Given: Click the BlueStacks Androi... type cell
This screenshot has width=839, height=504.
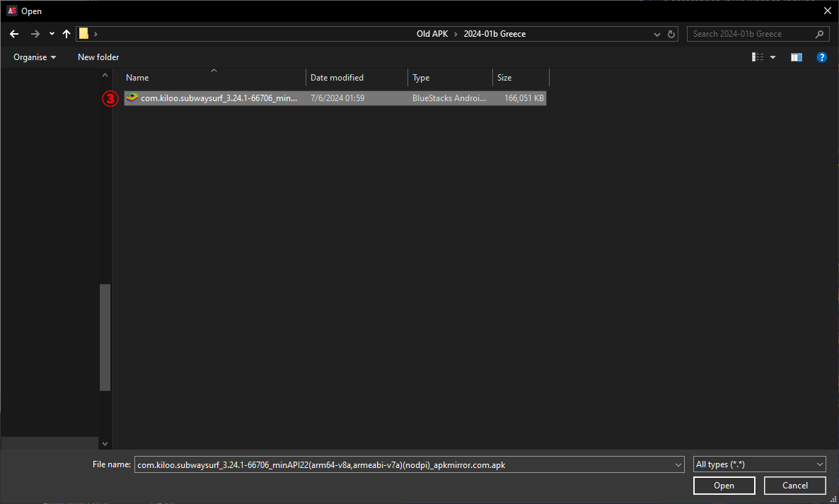Looking at the screenshot, I should tap(449, 98).
